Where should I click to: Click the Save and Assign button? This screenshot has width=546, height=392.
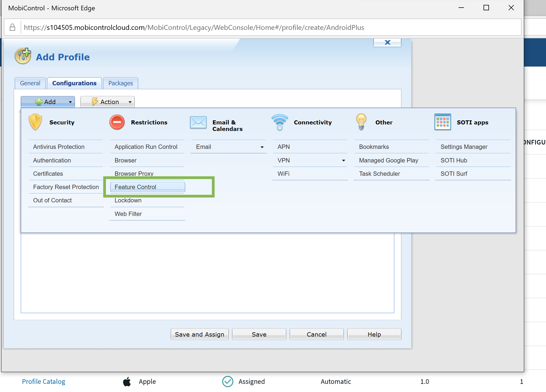200,334
